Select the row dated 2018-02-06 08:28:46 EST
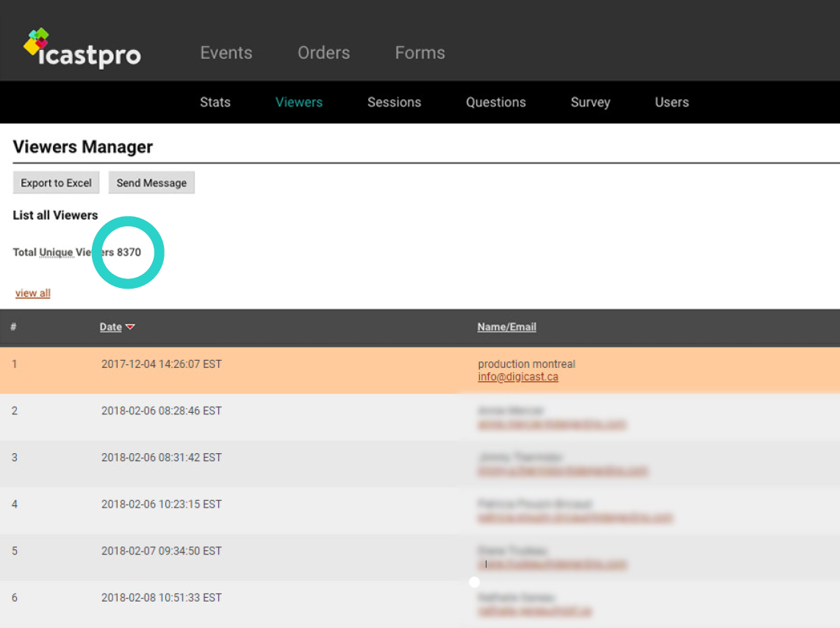The height and width of the screenshot is (628, 840). [x=161, y=411]
